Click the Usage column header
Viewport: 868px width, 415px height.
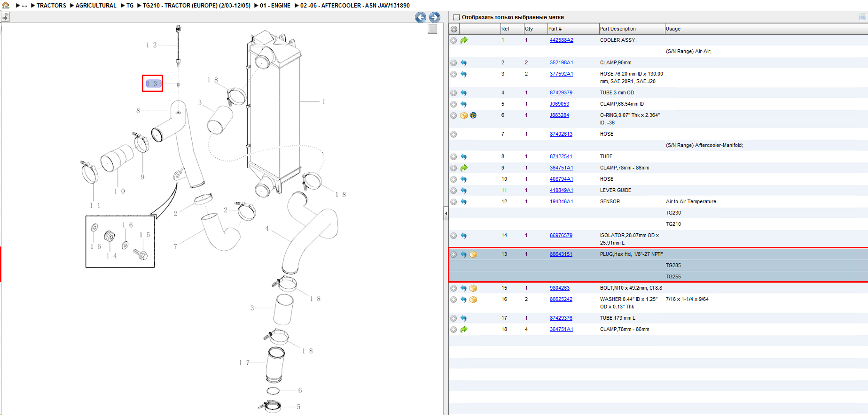(766, 29)
